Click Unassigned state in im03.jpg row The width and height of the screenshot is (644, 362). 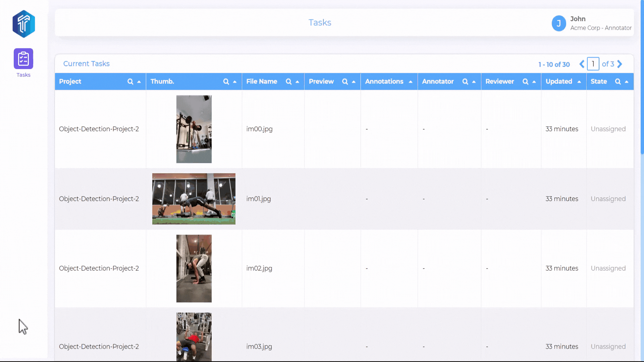(608, 347)
